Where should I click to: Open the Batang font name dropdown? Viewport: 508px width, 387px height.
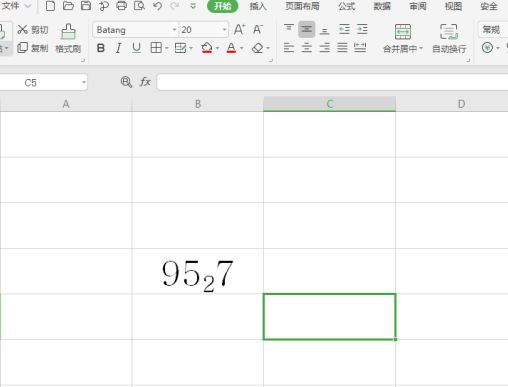click(174, 30)
